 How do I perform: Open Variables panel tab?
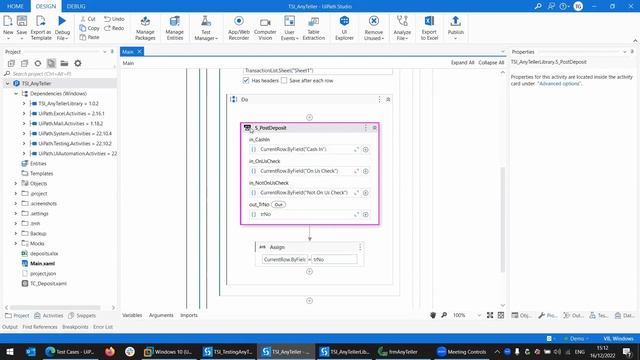tap(132, 315)
